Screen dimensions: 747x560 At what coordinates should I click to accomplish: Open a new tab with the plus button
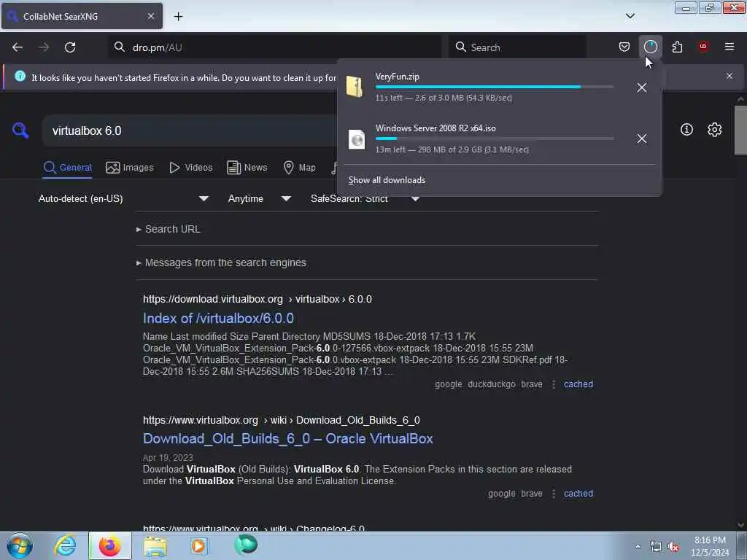[178, 17]
